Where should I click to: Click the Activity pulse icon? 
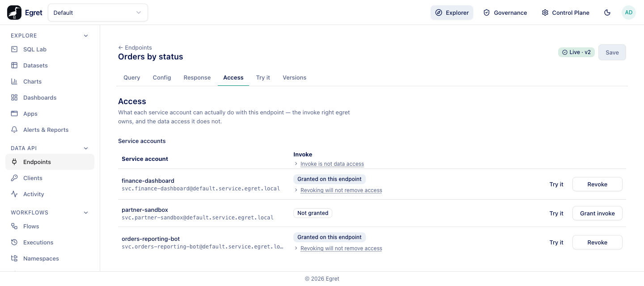pyautogui.click(x=14, y=194)
